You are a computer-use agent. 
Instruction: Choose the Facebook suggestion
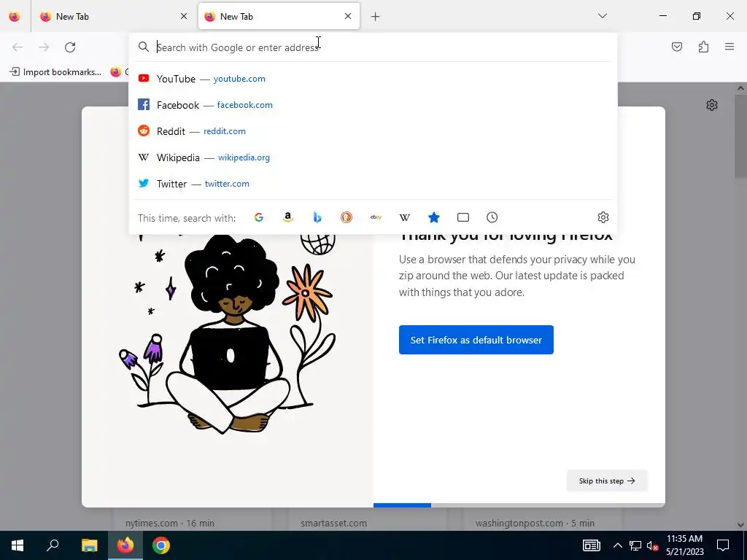pyautogui.click(x=373, y=105)
